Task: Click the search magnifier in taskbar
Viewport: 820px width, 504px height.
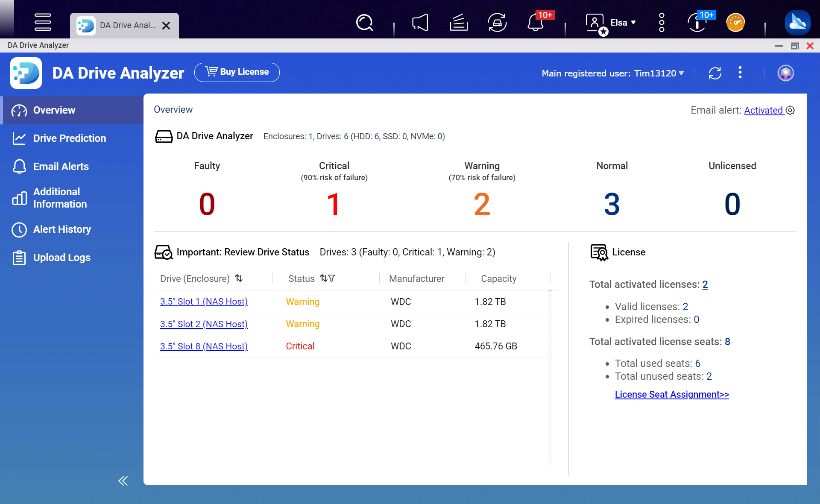Action: coord(365,23)
